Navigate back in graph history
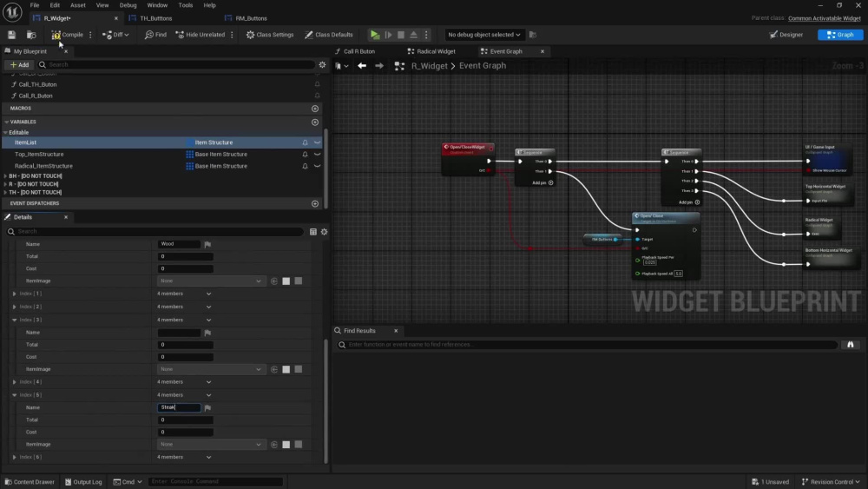The height and width of the screenshot is (489, 868). click(361, 65)
